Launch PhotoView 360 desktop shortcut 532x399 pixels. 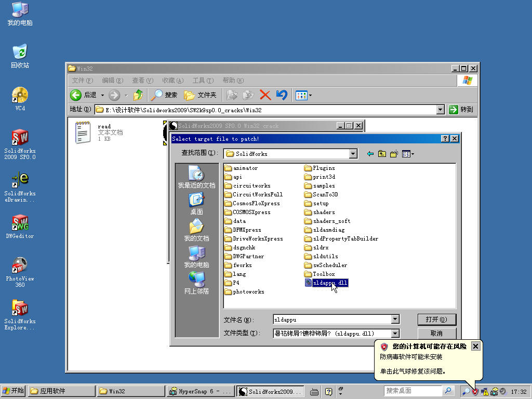tap(20, 272)
